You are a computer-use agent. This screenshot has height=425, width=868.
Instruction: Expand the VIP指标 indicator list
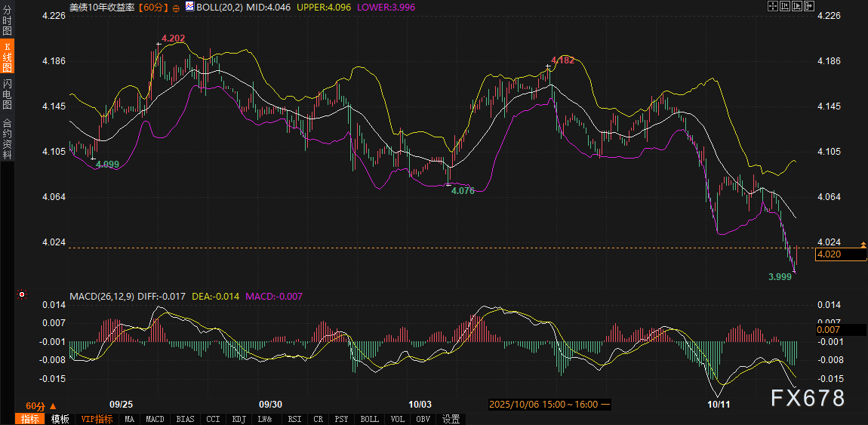[x=97, y=419]
